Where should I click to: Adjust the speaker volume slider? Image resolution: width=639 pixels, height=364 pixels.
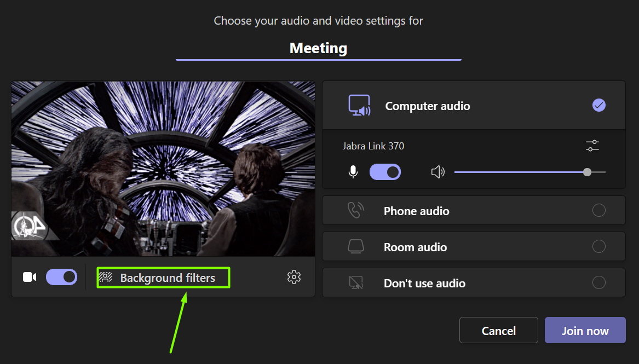tap(530, 172)
